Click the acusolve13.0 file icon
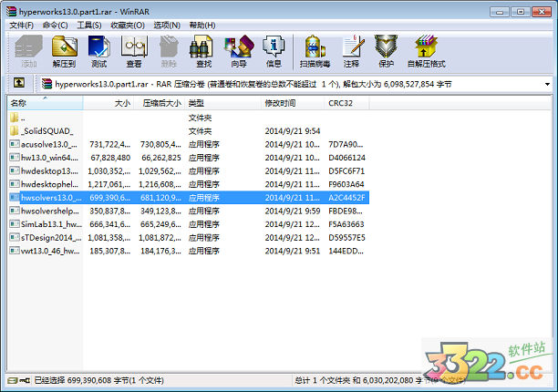Screen dimensions: 558x392 (15, 144)
